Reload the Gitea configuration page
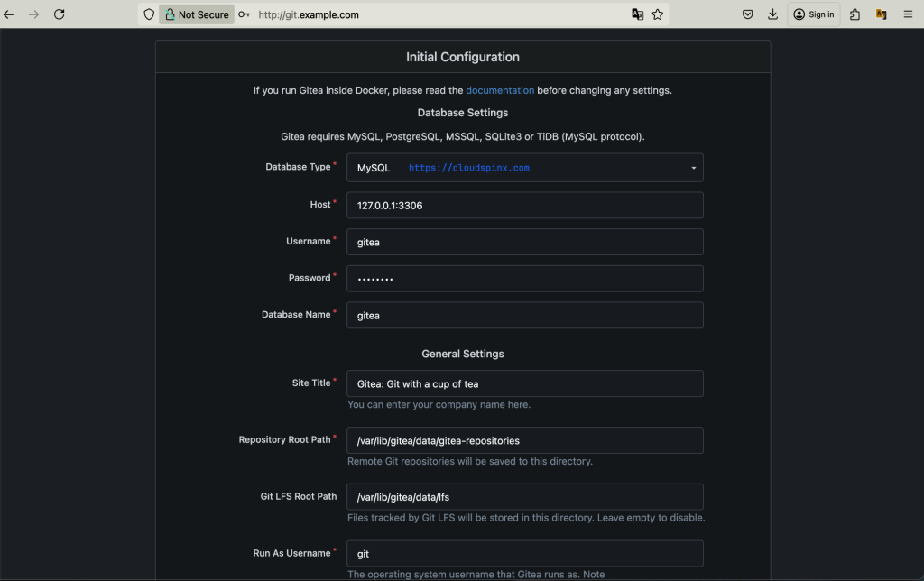The width and height of the screenshot is (924, 581). point(60,14)
